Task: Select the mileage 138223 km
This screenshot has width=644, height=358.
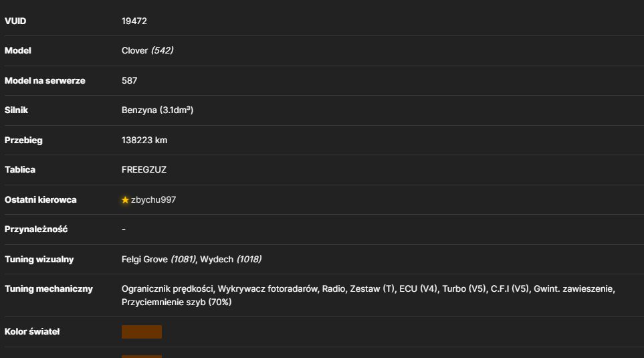Action: [x=144, y=140]
